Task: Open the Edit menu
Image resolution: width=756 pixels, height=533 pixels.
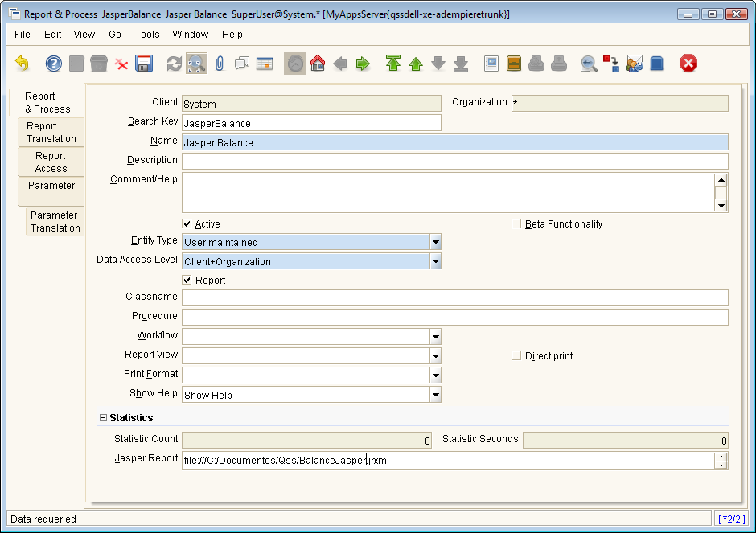Action: click(x=52, y=35)
